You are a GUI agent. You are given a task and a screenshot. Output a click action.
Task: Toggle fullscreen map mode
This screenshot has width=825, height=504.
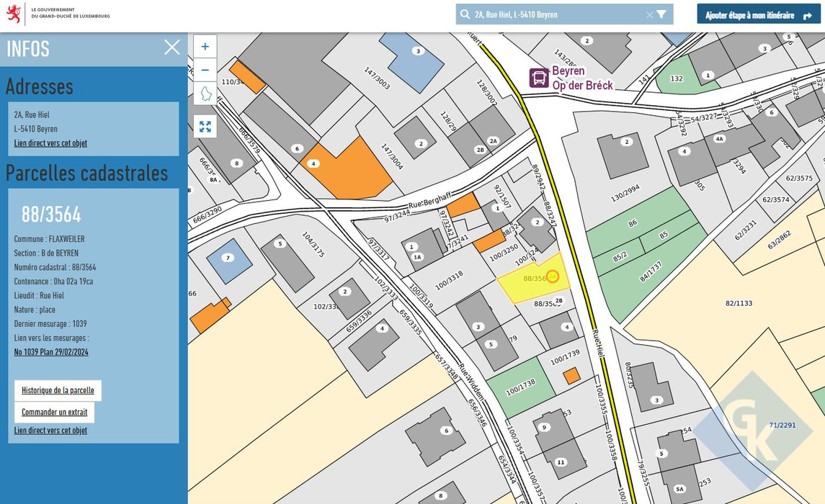coord(205,127)
